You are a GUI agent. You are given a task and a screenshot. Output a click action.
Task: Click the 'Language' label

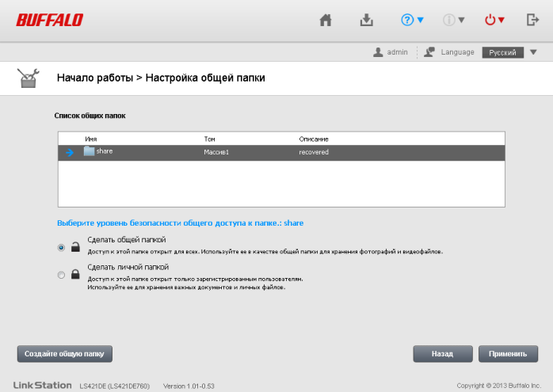click(457, 52)
